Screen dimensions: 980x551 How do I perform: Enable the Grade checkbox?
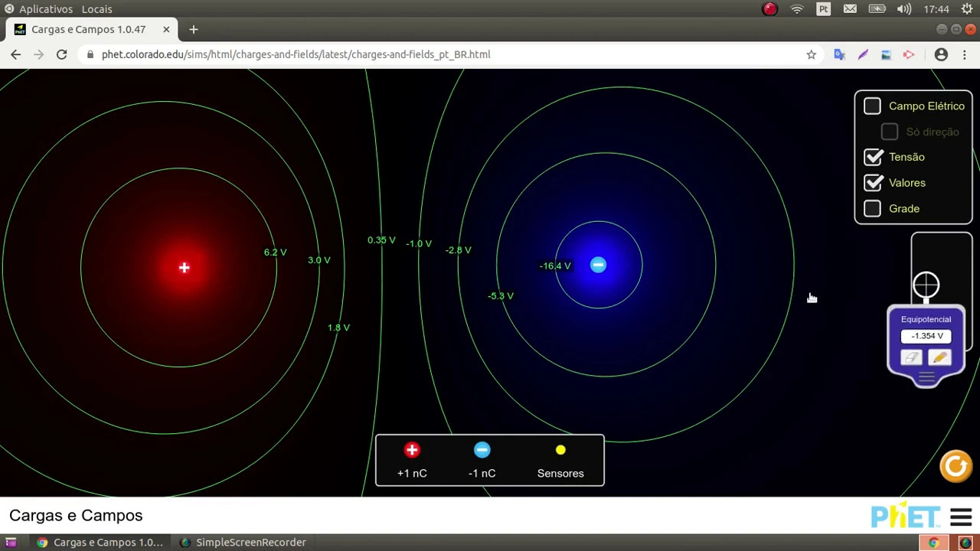tap(872, 208)
